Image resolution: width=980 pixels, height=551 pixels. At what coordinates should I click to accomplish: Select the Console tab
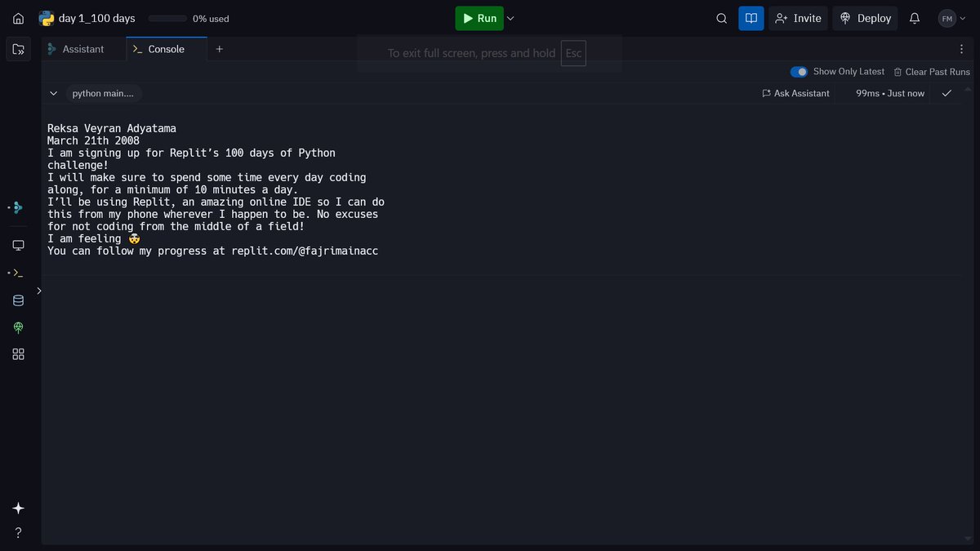(167, 49)
